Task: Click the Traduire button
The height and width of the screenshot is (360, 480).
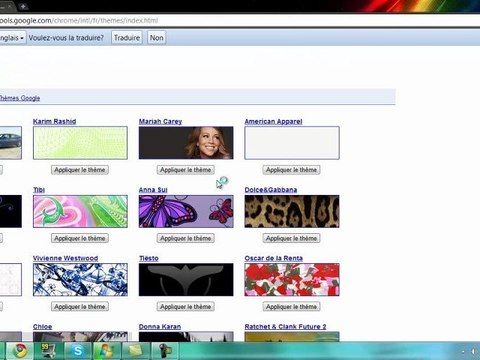Action: [127, 38]
